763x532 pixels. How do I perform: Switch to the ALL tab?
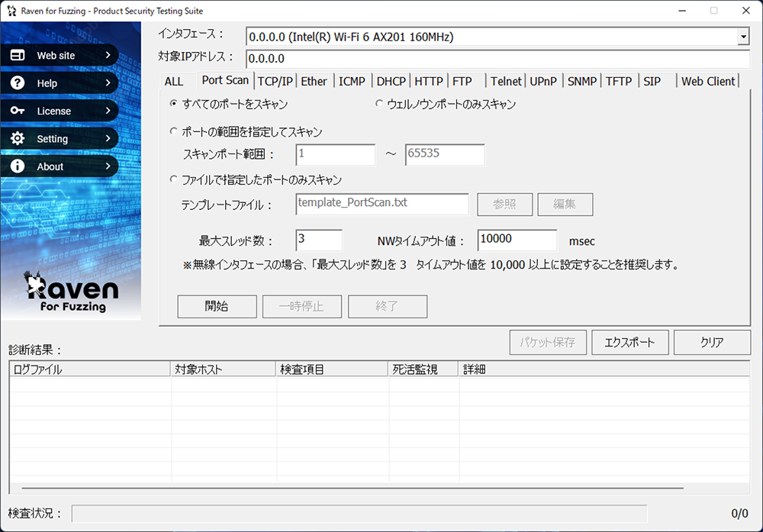[x=174, y=81]
